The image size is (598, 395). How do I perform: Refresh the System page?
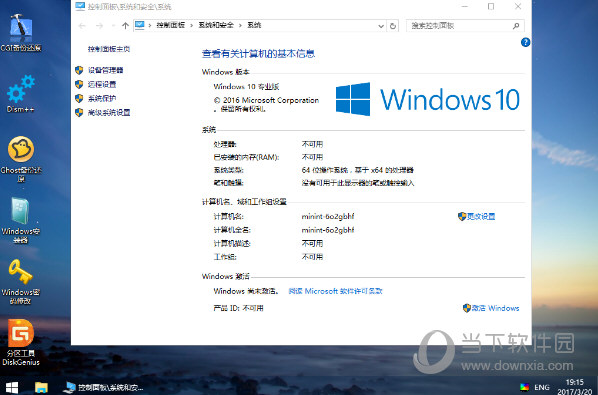(393, 26)
